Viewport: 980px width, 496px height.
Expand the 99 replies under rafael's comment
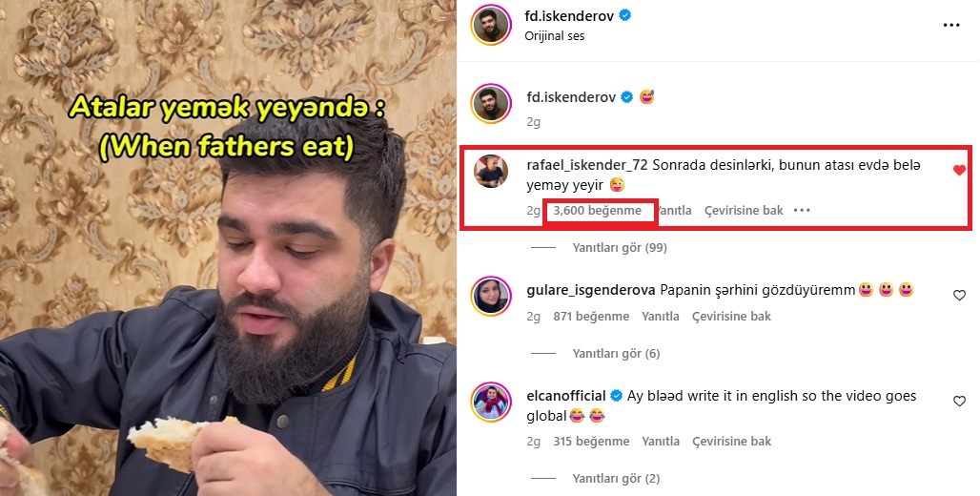tap(620, 248)
